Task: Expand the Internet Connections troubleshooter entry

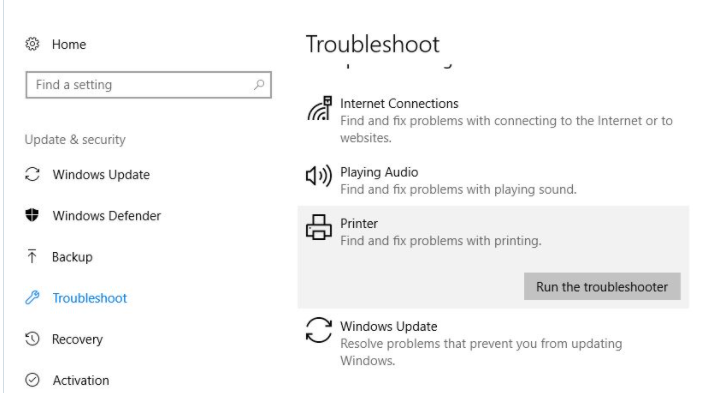Action: [x=493, y=120]
